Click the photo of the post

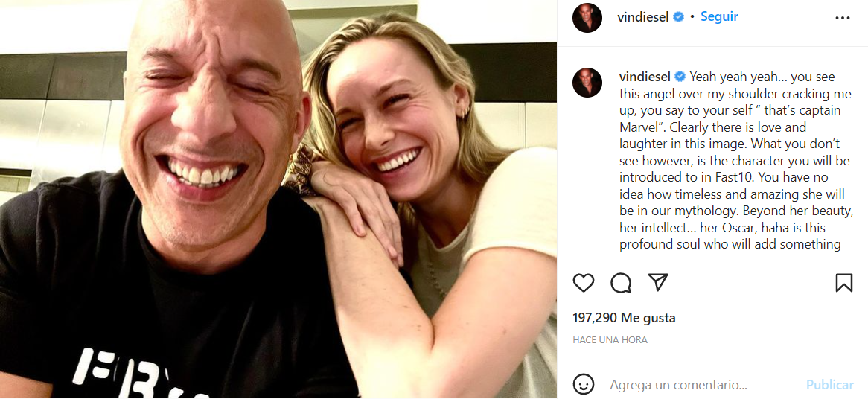278,199
